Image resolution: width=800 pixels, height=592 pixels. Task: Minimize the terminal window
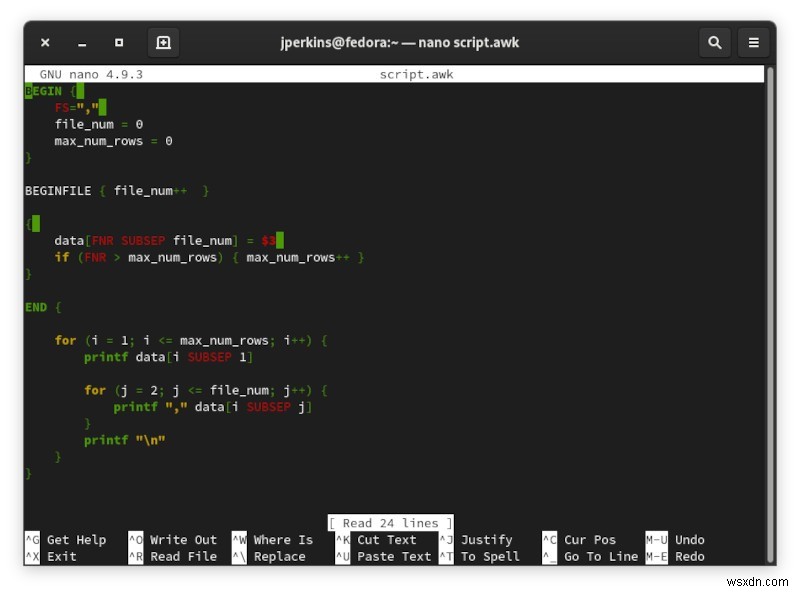tap(82, 42)
